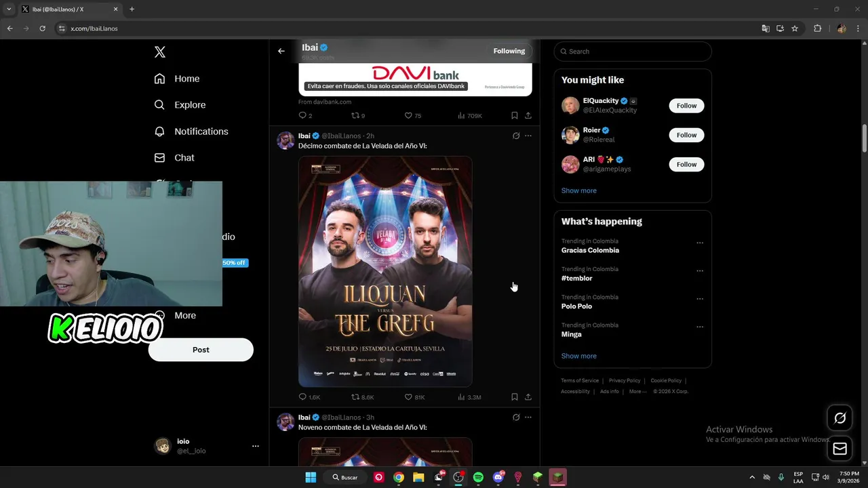Click Show more under What's happening
This screenshot has width=868, height=488.
coord(579,356)
